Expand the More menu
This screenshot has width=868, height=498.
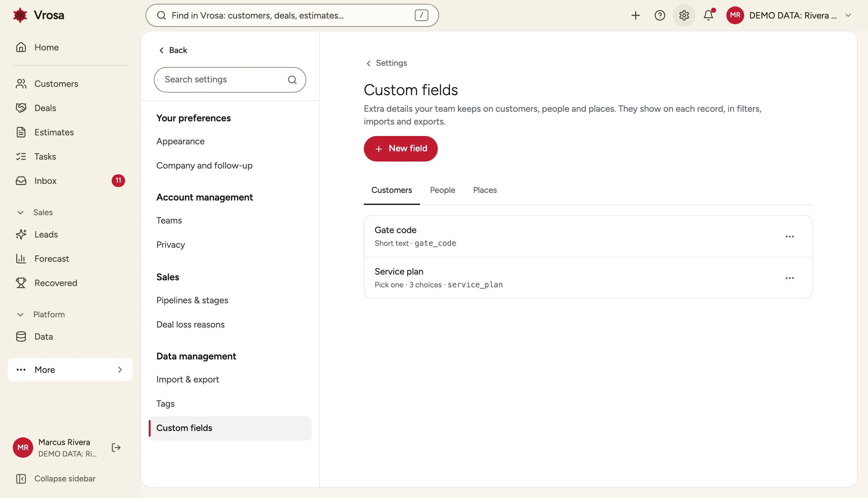(x=70, y=370)
